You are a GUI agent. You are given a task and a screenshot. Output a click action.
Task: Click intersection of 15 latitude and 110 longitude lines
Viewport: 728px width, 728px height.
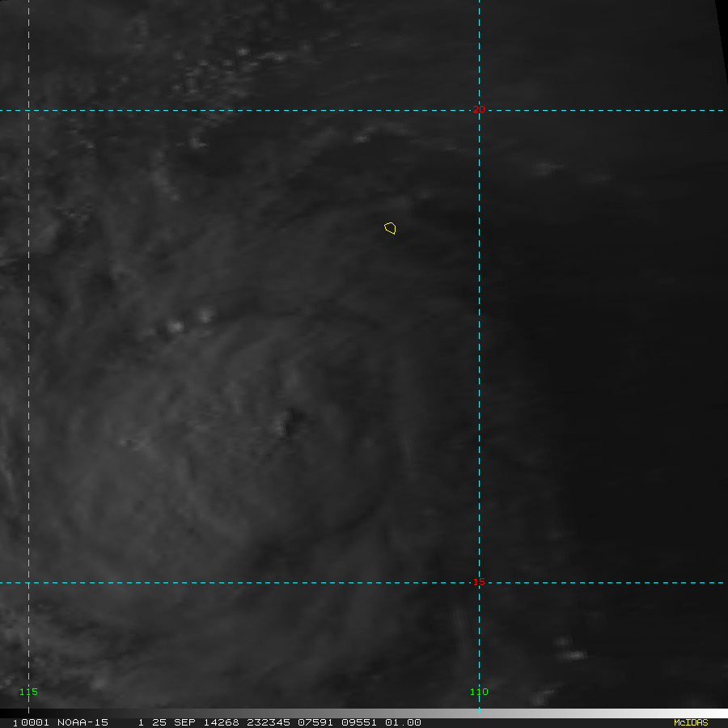click(x=480, y=582)
